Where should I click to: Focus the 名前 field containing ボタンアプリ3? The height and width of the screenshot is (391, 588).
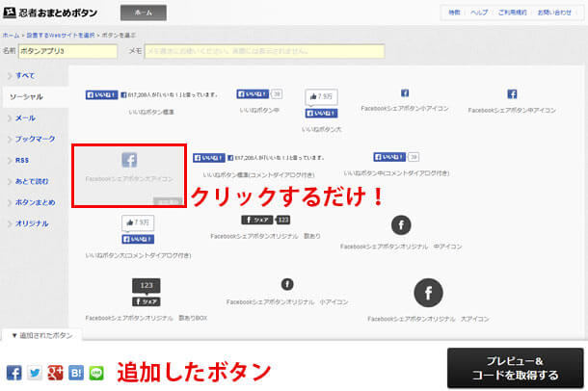(x=67, y=51)
